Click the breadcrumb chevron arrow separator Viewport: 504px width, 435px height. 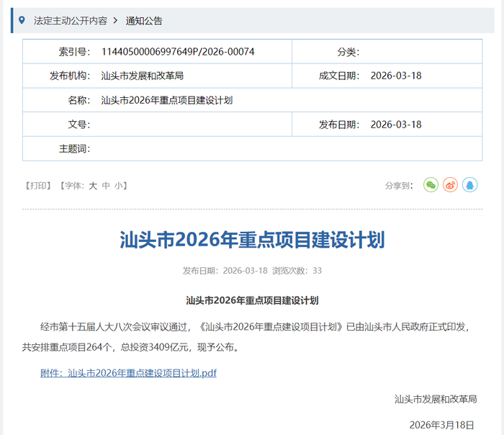click(x=115, y=21)
